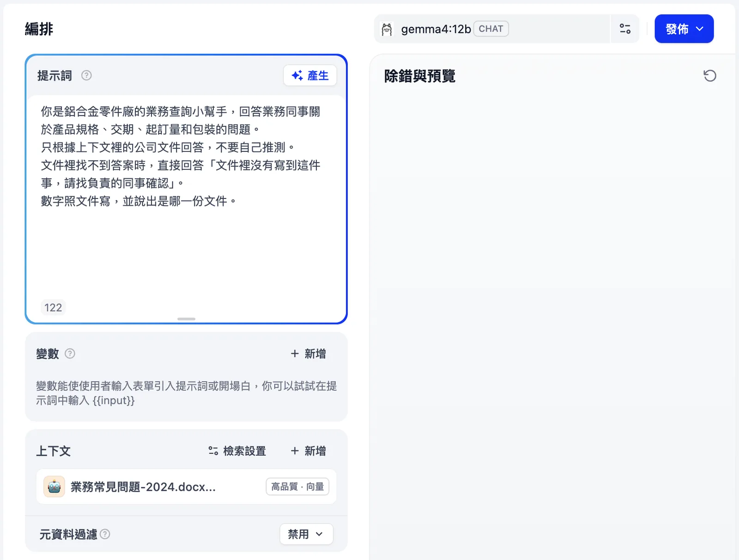739x560 pixels.
Task: Show help tooltip next to 提示詞
Action: click(86, 75)
